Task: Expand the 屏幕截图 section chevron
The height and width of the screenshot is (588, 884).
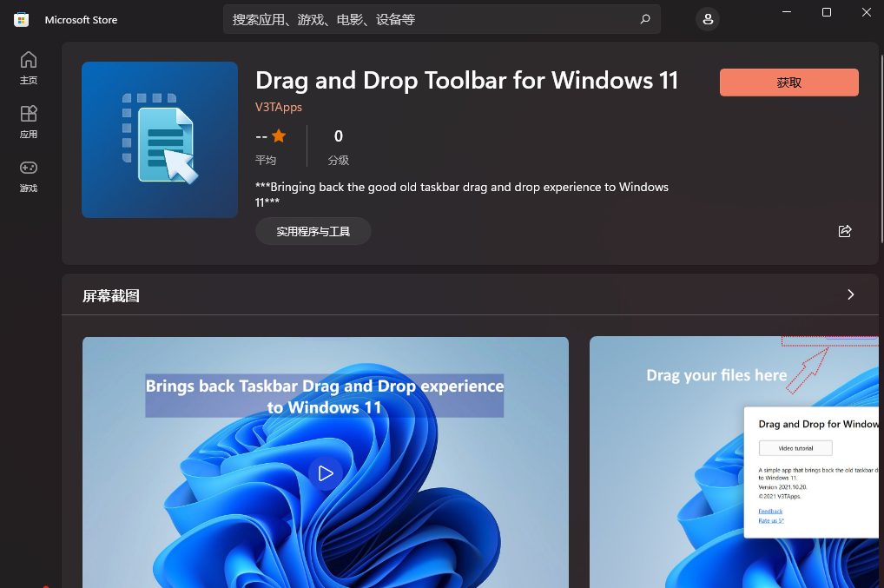Action: (x=851, y=294)
